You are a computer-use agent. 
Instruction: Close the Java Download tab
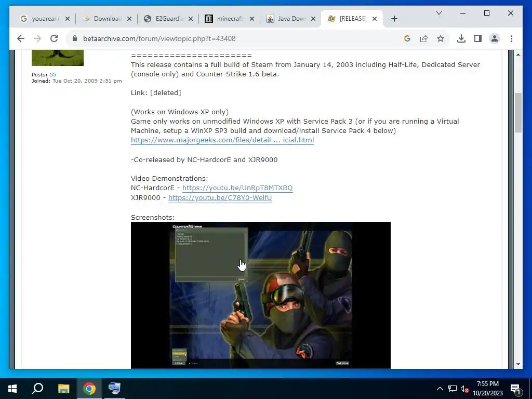pos(313,19)
